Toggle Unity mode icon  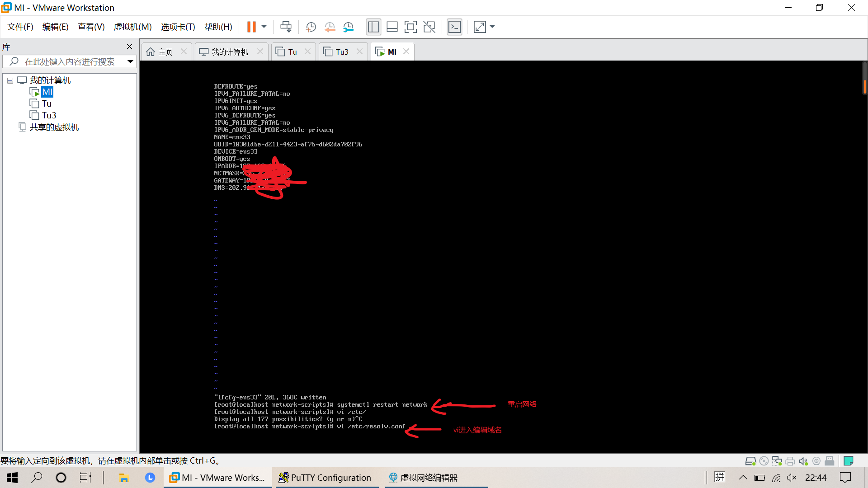click(x=429, y=27)
